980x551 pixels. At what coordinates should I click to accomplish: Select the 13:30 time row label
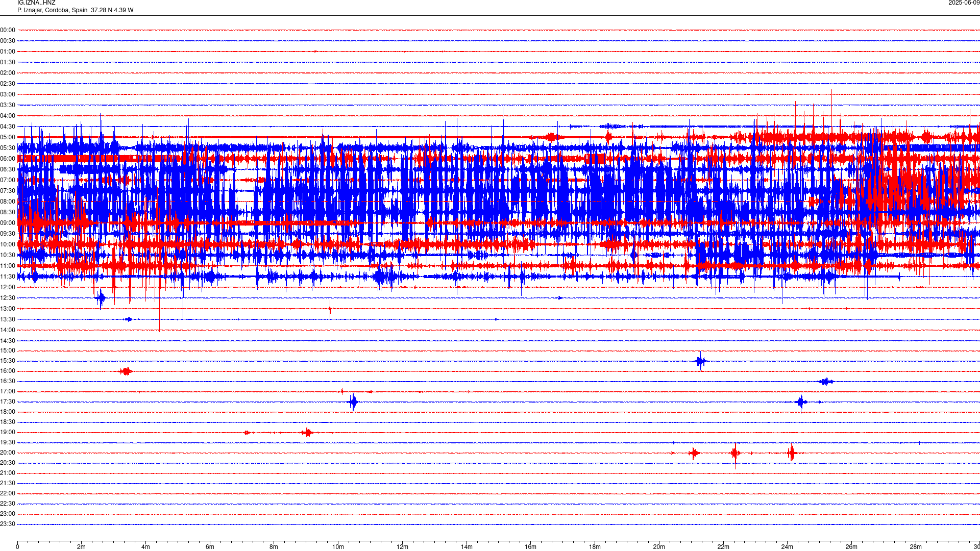point(8,319)
